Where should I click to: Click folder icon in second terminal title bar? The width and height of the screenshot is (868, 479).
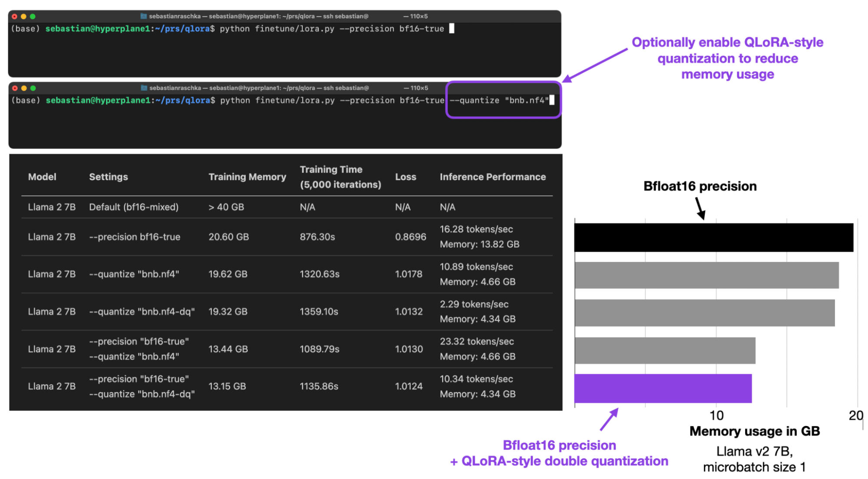144,88
